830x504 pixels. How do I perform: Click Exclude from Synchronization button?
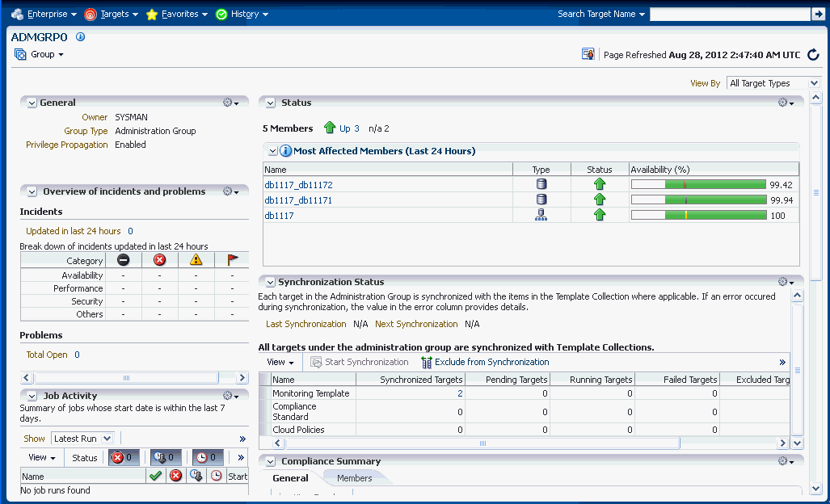pos(485,363)
